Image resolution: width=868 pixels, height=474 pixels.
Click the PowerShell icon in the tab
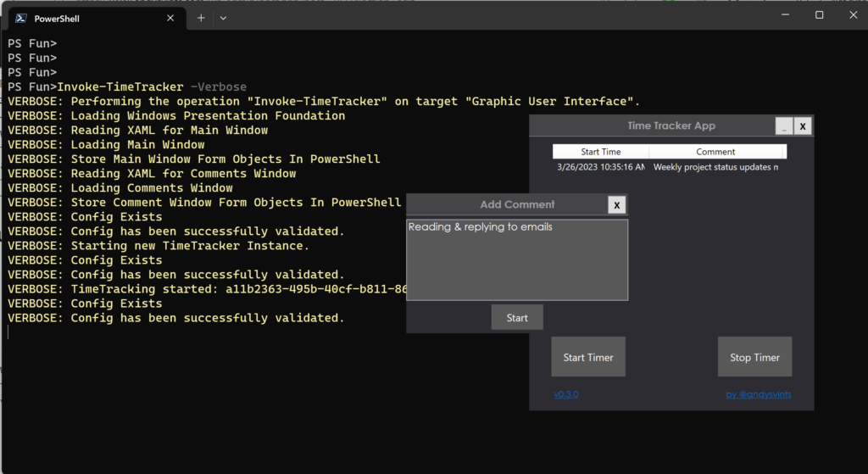(21, 19)
